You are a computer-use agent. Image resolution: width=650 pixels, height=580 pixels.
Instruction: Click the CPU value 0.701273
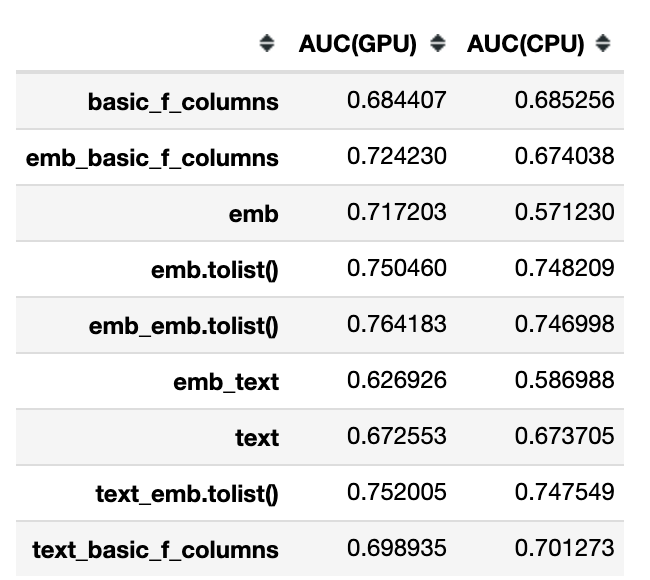pyautogui.click(x=564, y=549)
